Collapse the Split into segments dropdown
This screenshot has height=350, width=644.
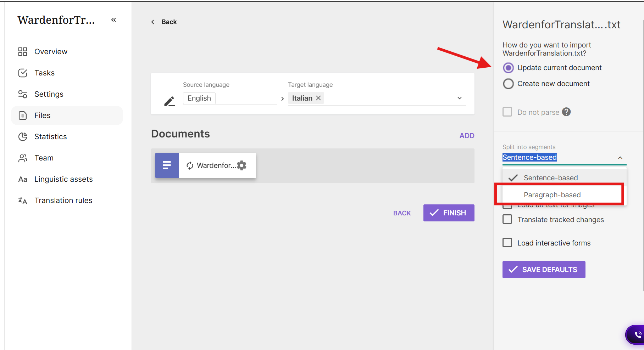620,158
